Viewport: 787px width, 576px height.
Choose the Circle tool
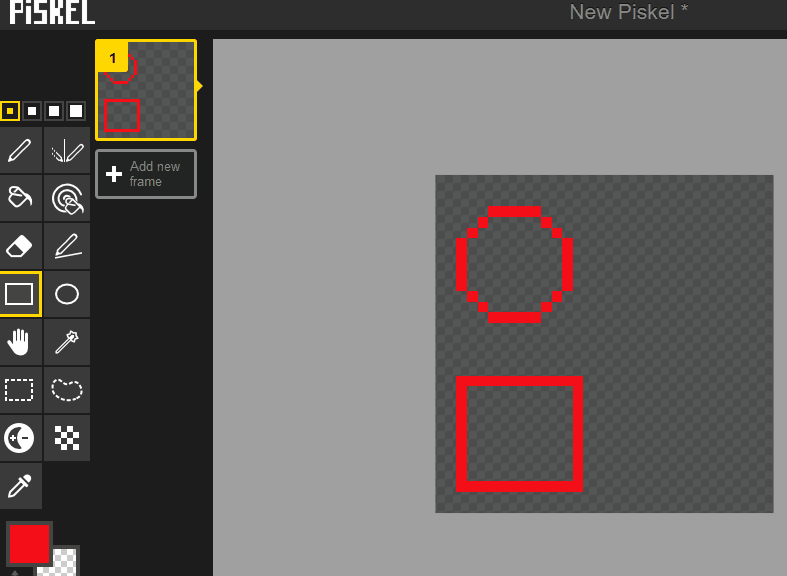tap(67, 294)
